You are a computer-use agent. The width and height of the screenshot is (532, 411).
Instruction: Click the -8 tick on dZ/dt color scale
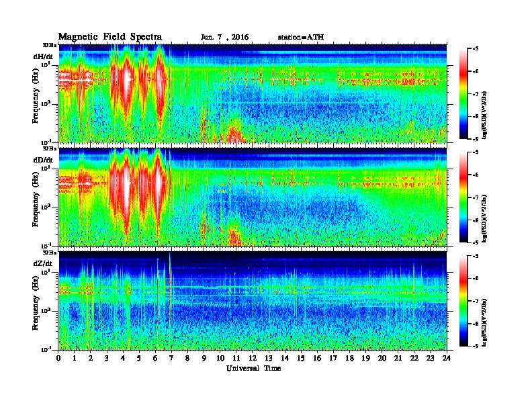pyautogui.click(x=476, y=323)
